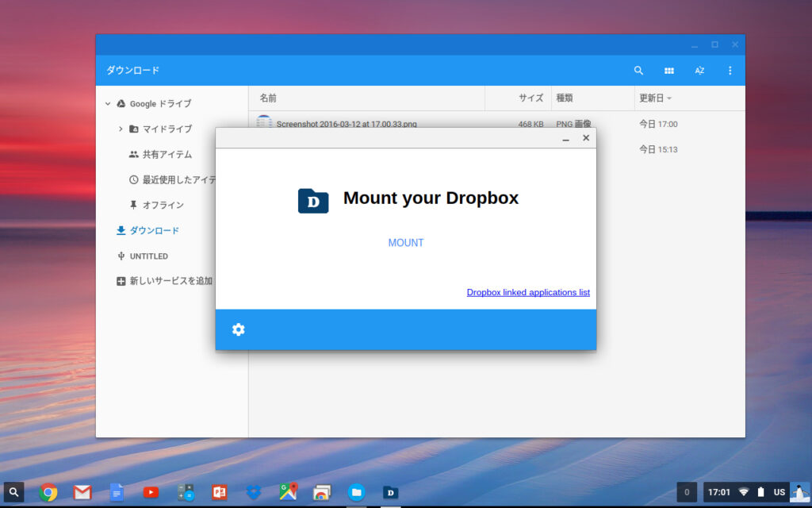Open the AZ sort options button
The image size is (812, 508).
tap(699, 71)
